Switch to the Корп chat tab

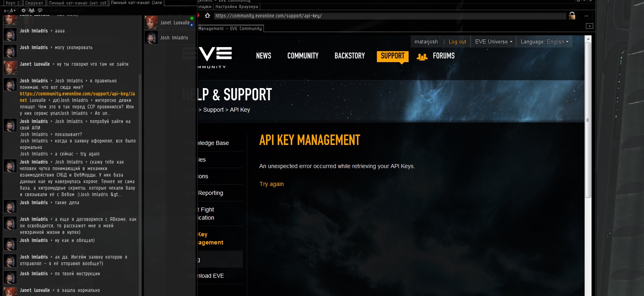click(x=13, y=3)
